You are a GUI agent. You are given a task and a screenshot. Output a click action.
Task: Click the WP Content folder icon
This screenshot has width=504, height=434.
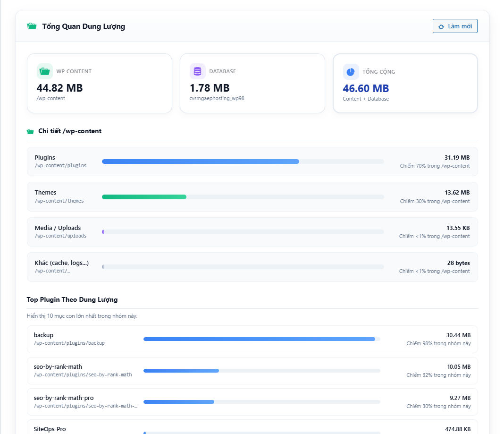[45, 71]
